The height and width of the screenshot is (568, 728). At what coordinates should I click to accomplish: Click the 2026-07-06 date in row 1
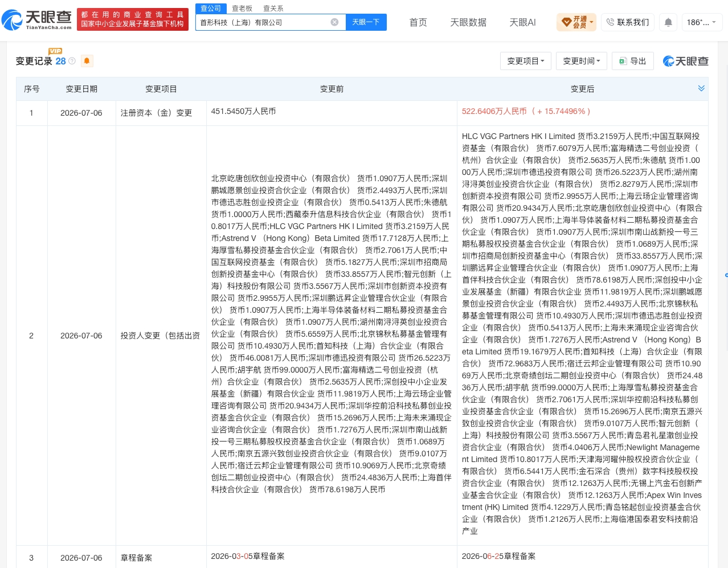(x=81, y=113)
